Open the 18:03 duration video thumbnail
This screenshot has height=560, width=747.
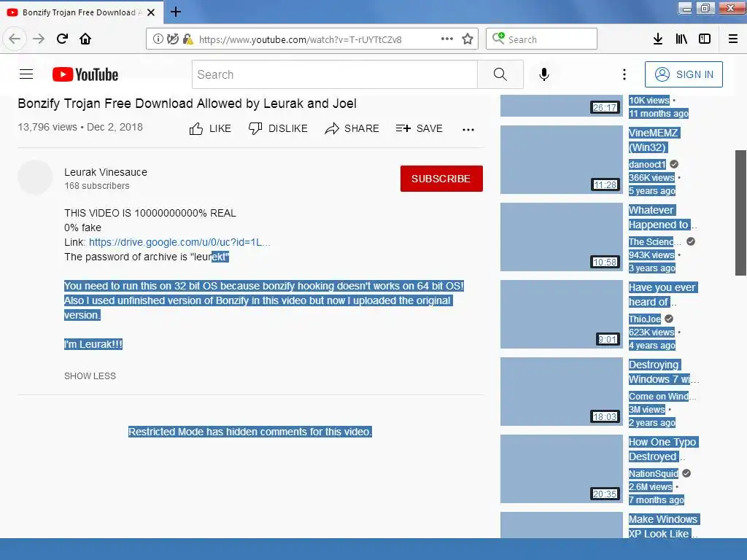[x=561, y=392]
